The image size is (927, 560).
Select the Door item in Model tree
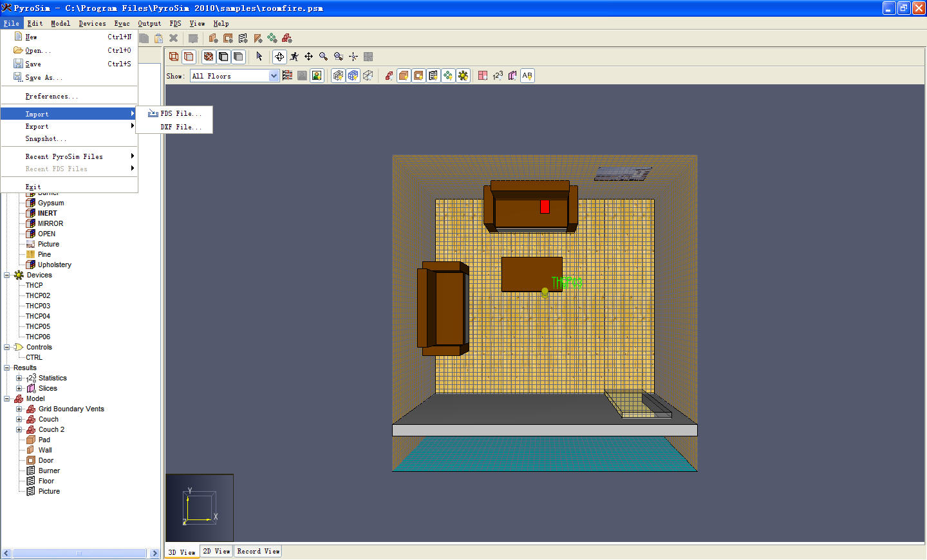pos(46,460)
